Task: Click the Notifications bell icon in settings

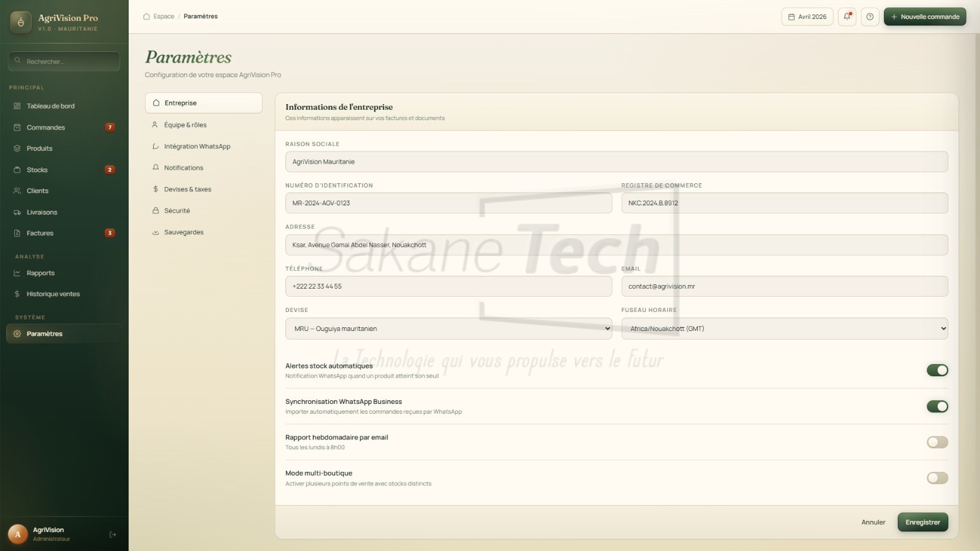Action: [x=155, y=167]
